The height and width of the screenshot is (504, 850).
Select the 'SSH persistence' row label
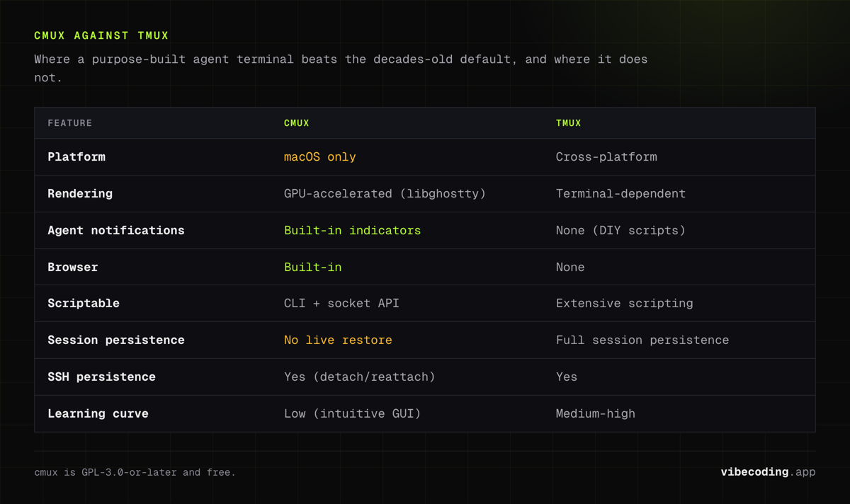click(x=101, y=377)
